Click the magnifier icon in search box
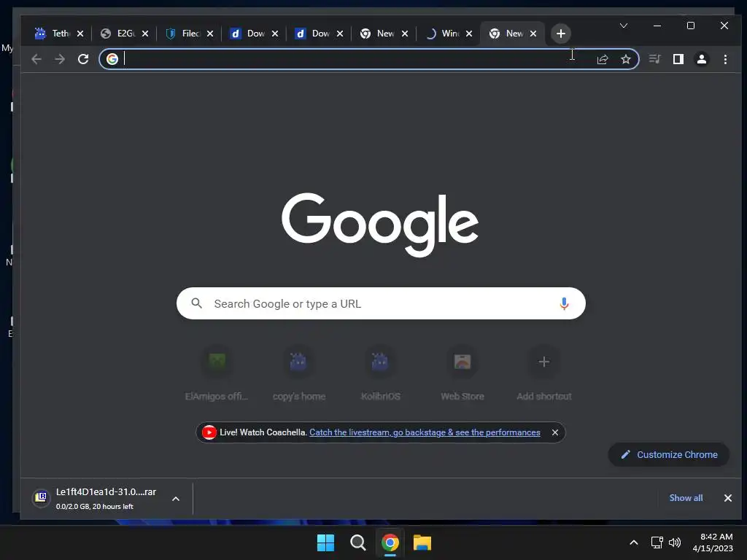Screen dimensions: 747x560 (196, 303)
